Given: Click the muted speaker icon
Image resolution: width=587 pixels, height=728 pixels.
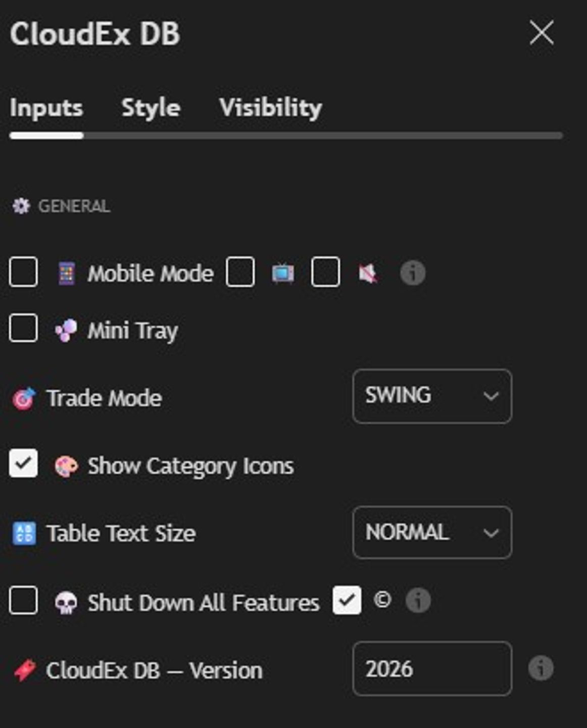Looking at the screenshot, I should (x=368, y=274).
